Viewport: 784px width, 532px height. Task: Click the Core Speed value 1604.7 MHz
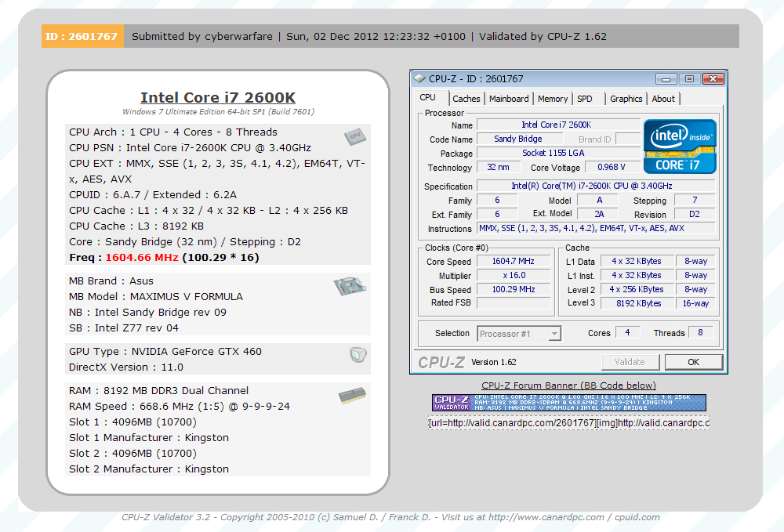514,261
